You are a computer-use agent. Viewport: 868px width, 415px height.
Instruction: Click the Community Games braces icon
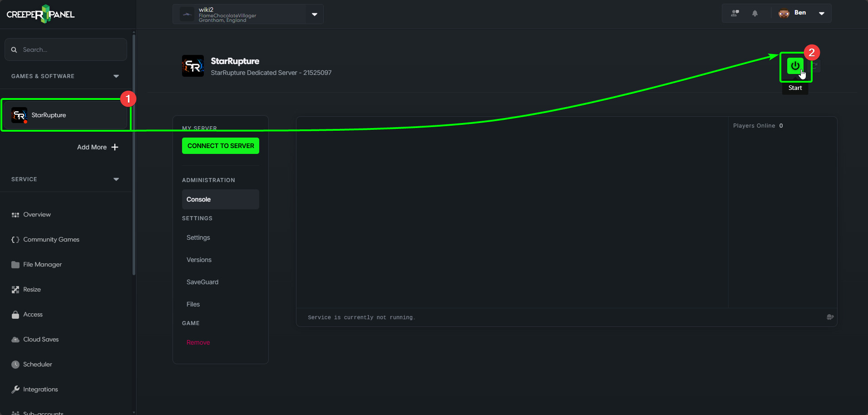(15, 240)
